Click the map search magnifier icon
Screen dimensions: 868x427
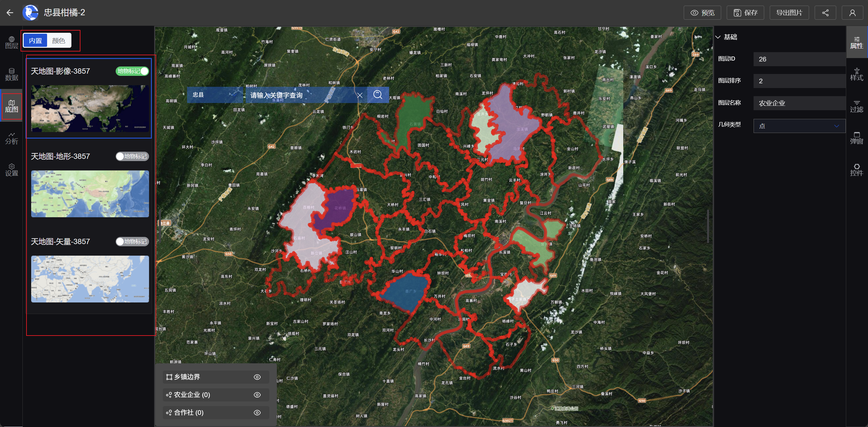click(x=377, y=95)
